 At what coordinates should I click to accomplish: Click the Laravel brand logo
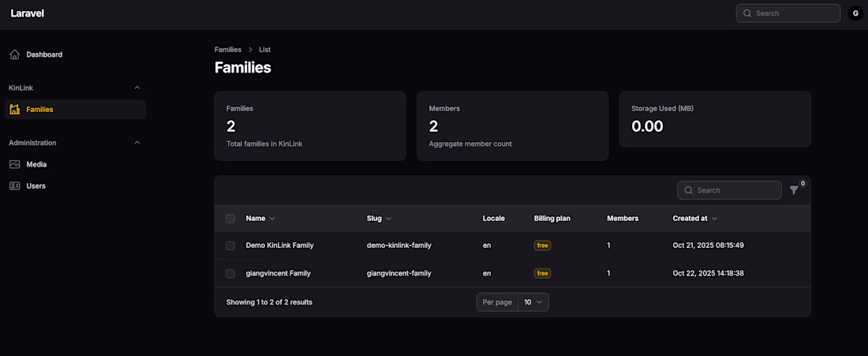point(27,13)
